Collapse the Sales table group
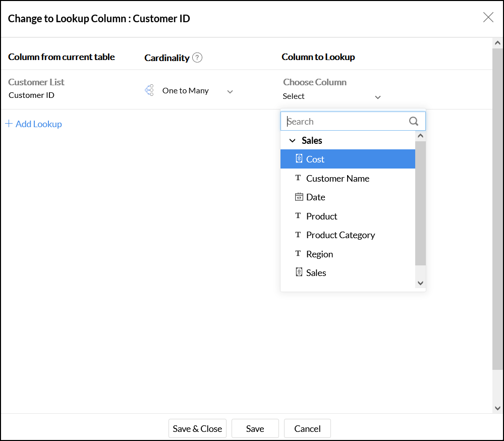Screen dimensions: 504x441 [292, 141]
